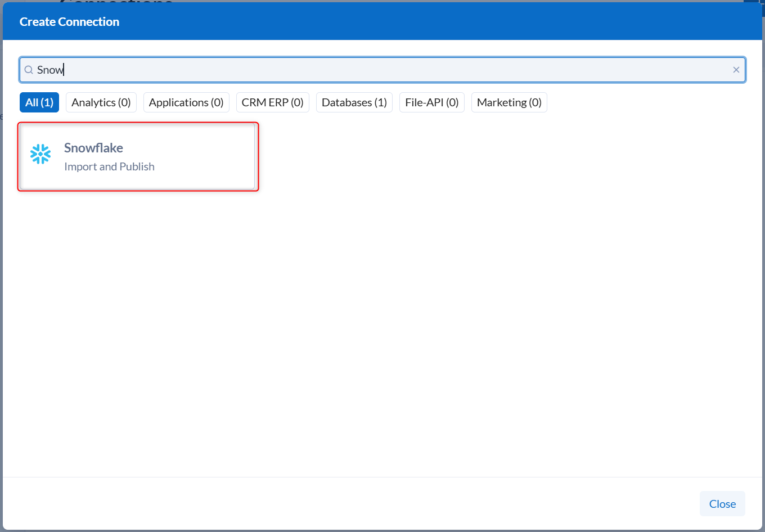765x532 pixels.
Task: Click the Import and Publish description
Action: [109, 166]
